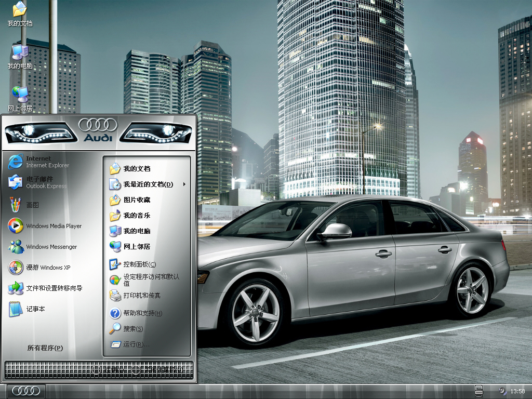Expand 我最近的文档(D) submenu
532x399 pixels.
[x=147, y=184]
